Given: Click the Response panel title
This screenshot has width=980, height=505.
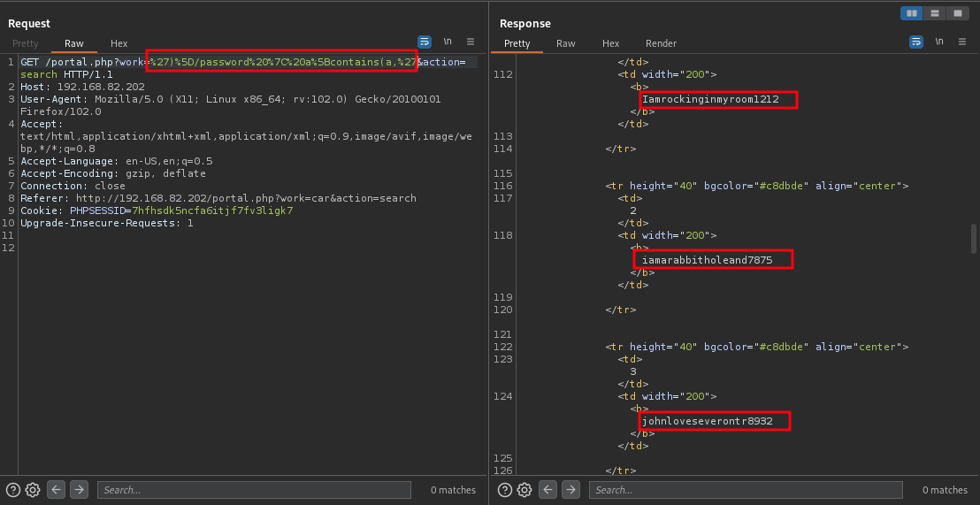Looking at the screenshot, I should [x=525, y=23].
